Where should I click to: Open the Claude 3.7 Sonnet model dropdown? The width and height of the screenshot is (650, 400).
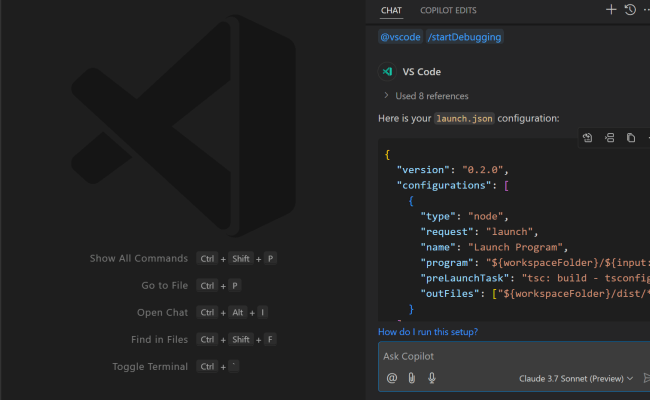[576, 378]
